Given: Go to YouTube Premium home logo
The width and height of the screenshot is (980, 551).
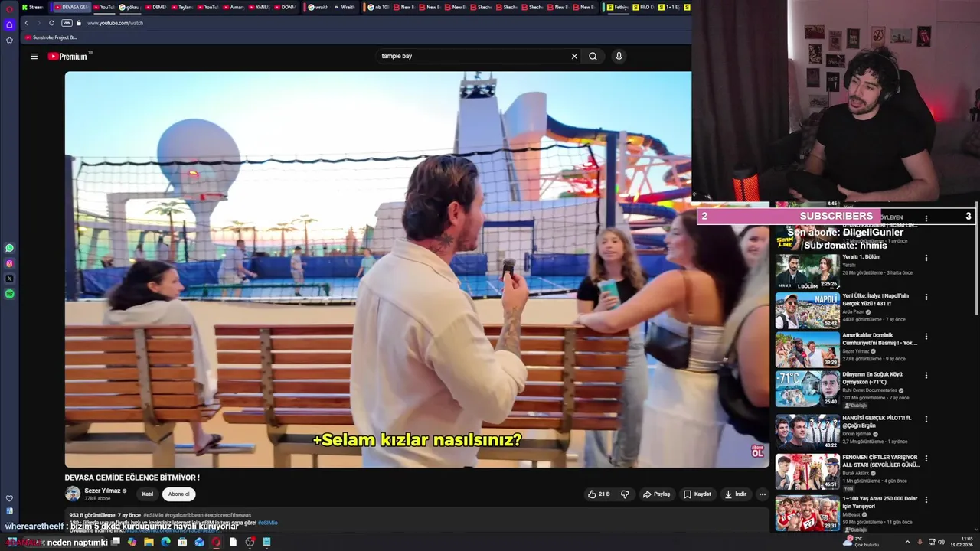Looking at the screenshot, I should [x=70, y=56].
